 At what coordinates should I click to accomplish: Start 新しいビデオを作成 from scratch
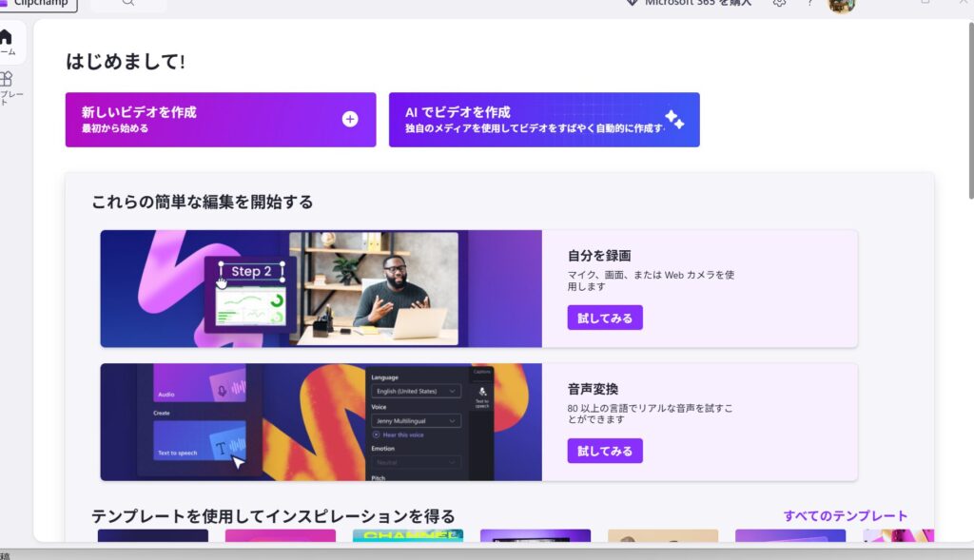[221, 119]
